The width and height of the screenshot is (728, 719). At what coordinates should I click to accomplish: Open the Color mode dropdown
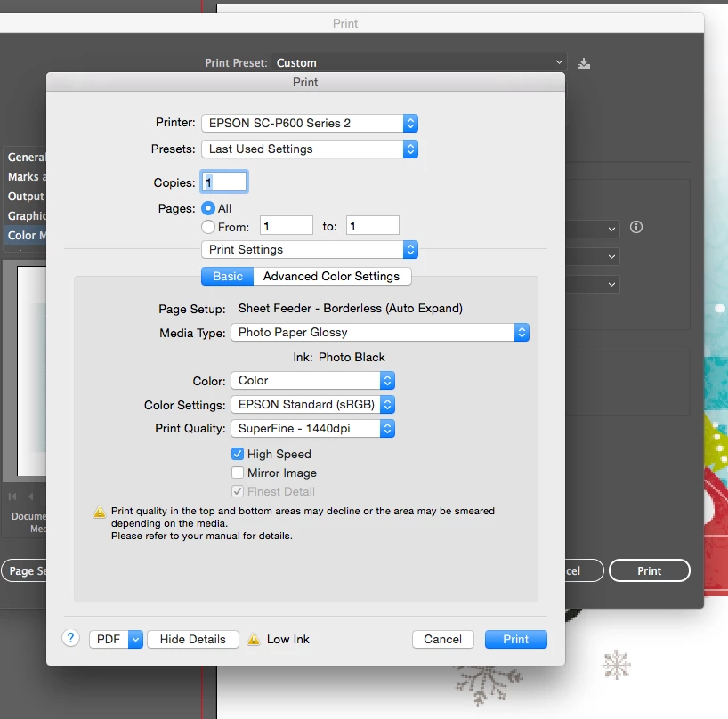point(313,381)
